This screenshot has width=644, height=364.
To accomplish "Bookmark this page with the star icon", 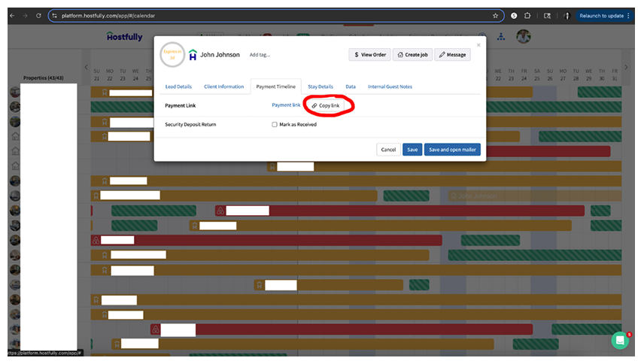I will [x=495, y=15].
